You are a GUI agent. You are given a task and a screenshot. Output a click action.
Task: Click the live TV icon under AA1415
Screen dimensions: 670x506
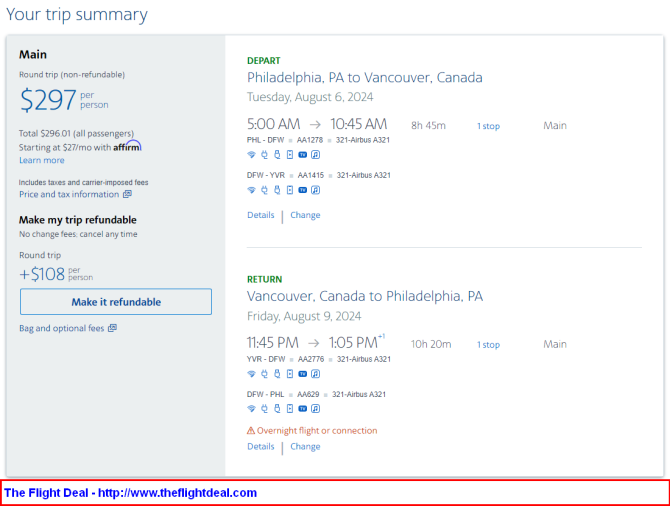coord(303,190)
